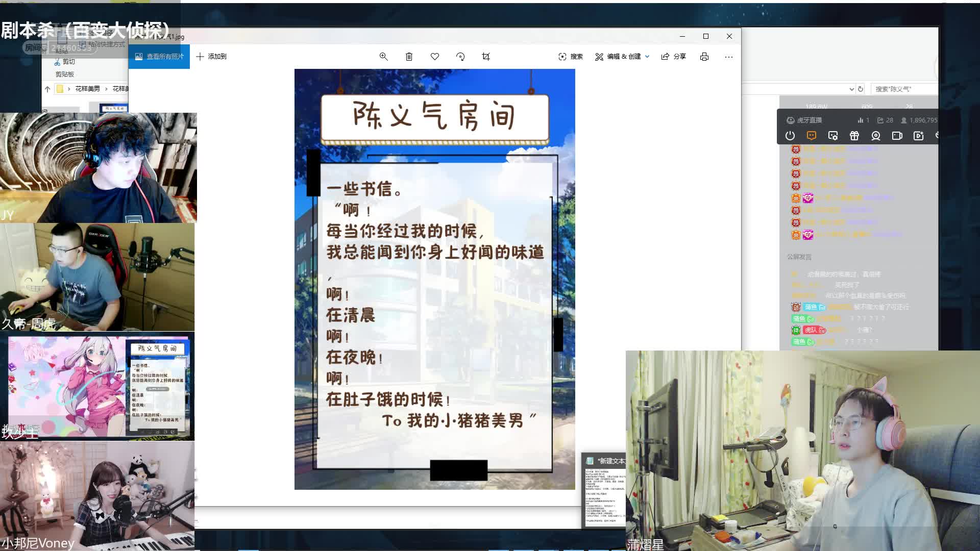Favorite the image with the heart icon
This screenshot has height=551, width=980.
point(434,57)
